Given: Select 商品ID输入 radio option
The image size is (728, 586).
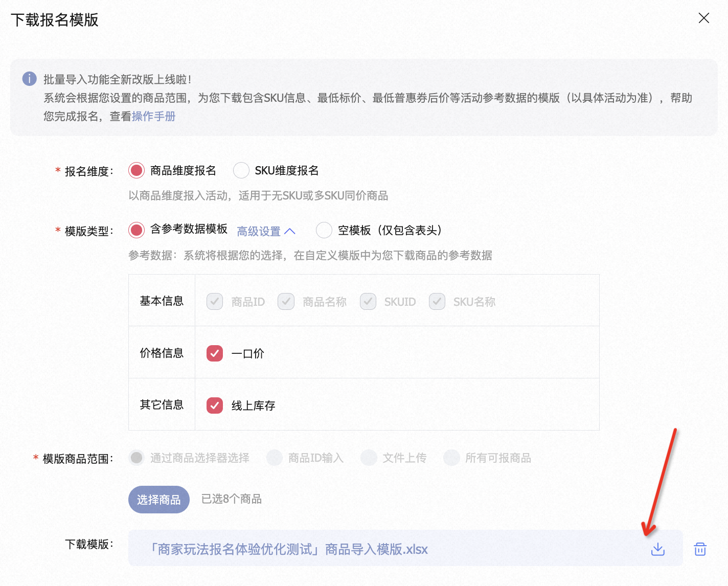Looking at the screenshot, I should coord(275,458).
